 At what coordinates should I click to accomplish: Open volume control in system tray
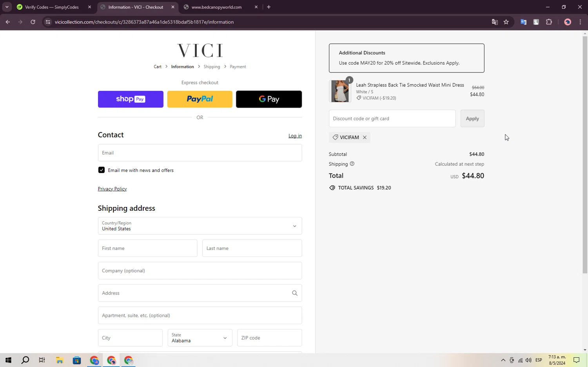(528, 360)
